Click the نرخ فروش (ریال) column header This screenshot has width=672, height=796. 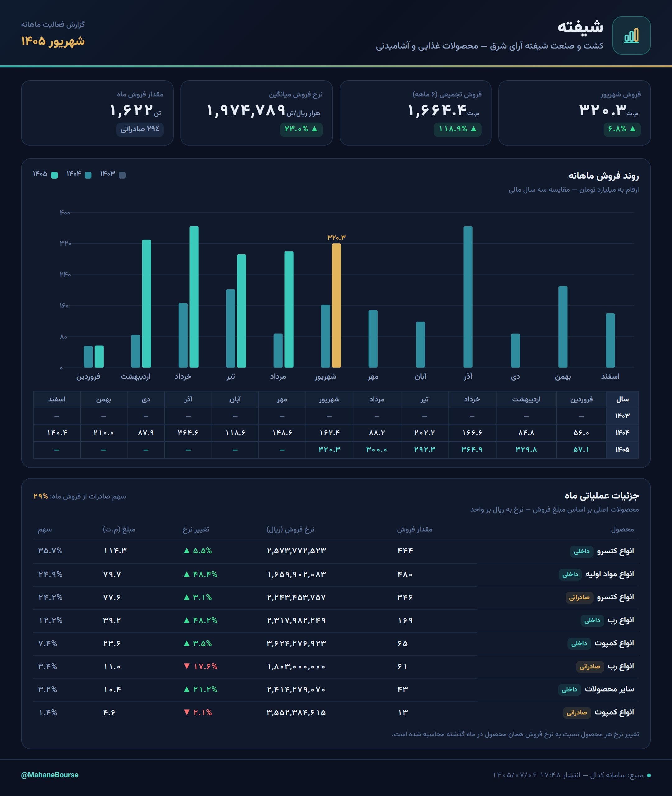(290, 529)
